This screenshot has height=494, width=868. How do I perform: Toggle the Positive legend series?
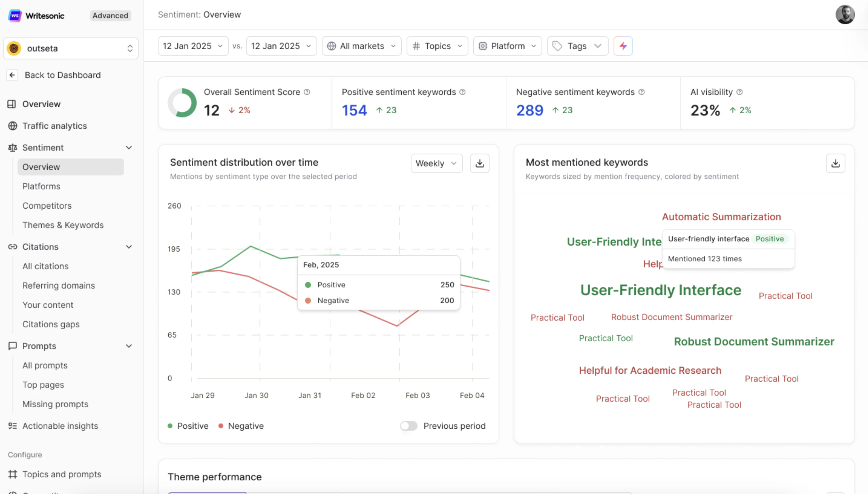point(188,426)
